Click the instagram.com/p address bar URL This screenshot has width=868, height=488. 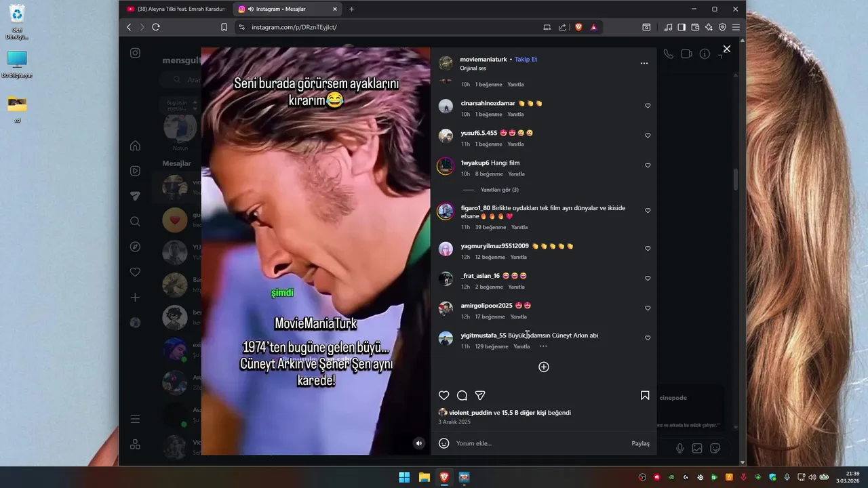[294, 27]
